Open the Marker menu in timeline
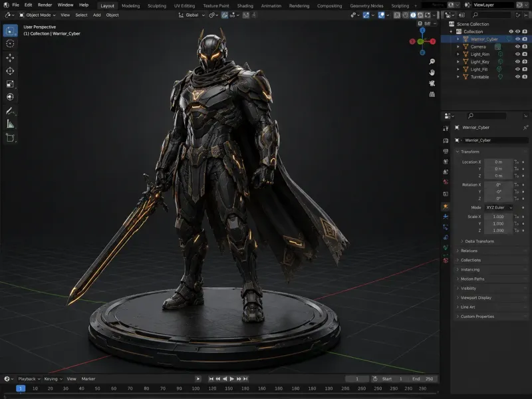 point(88,378)
